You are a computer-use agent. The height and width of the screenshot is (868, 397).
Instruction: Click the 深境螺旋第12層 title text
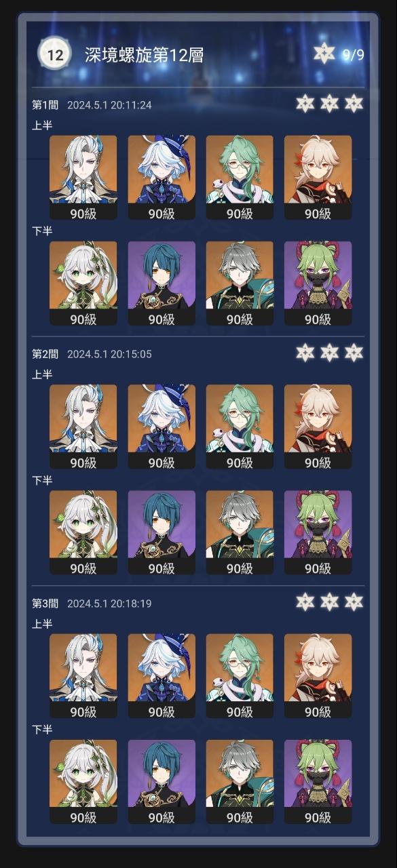pyautogui.click(x=144, y=55)
